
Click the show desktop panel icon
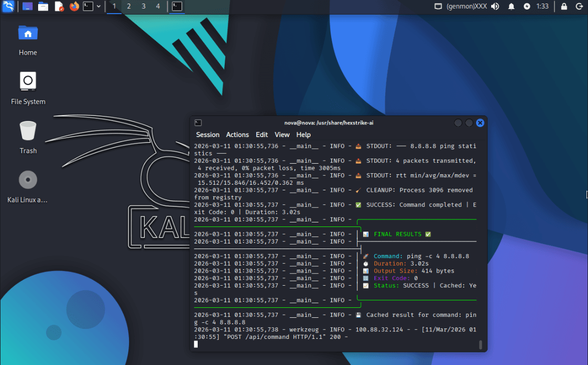tap(28, 7)
